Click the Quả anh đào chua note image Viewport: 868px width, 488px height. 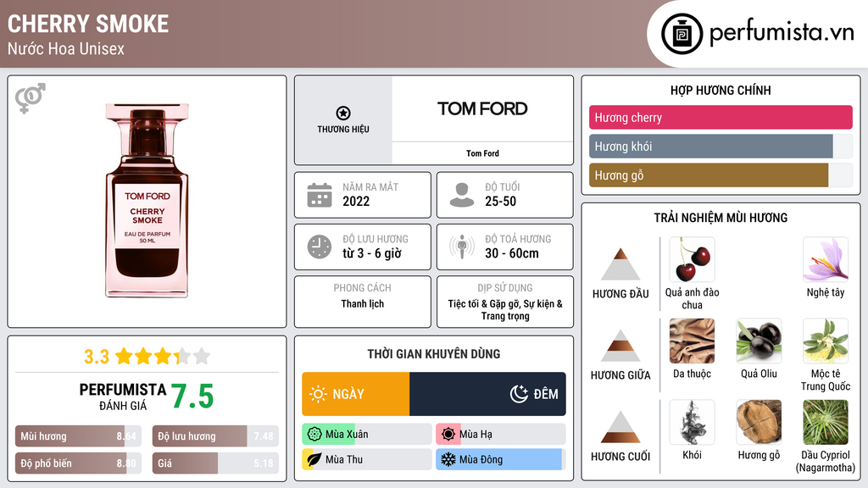(x=692, y=259)
